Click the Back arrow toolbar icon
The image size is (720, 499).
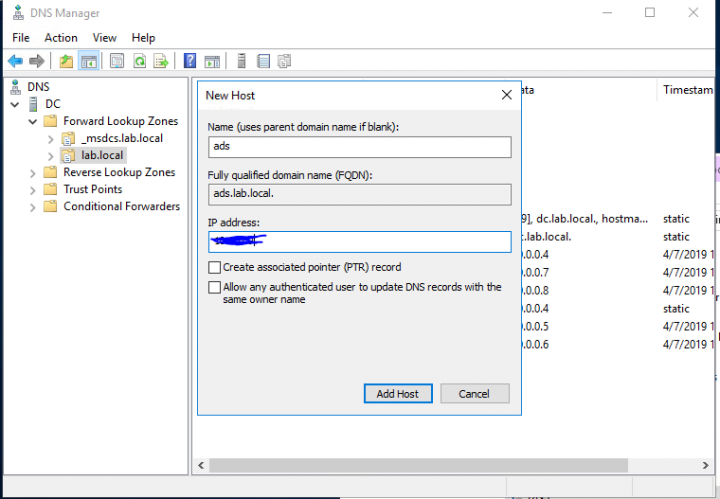click(15, 61)
